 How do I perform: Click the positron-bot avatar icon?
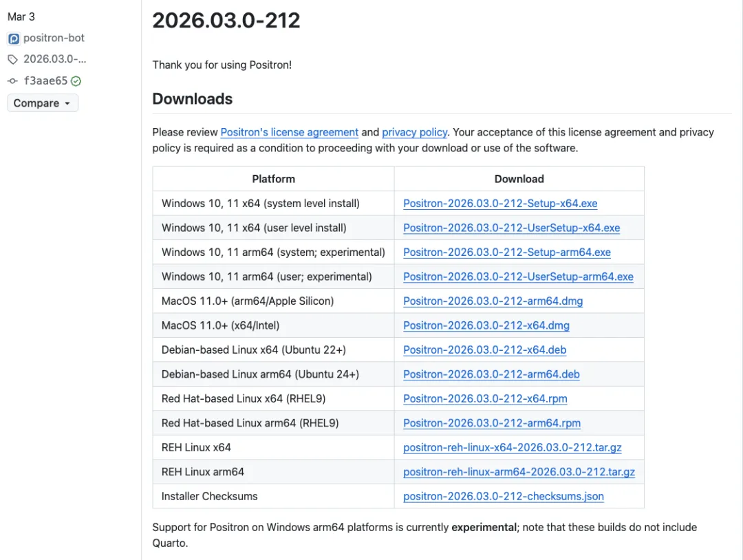click(14, 39)
